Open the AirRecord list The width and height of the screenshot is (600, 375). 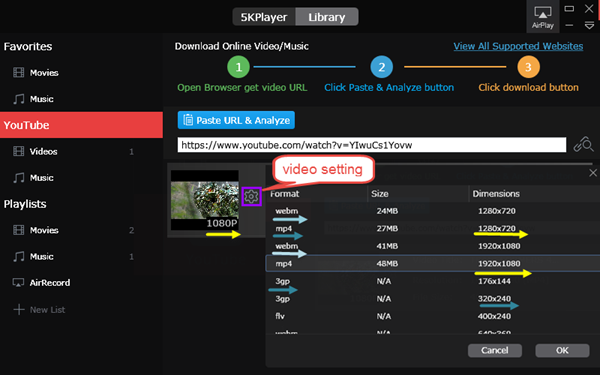(x=50, y=283)
